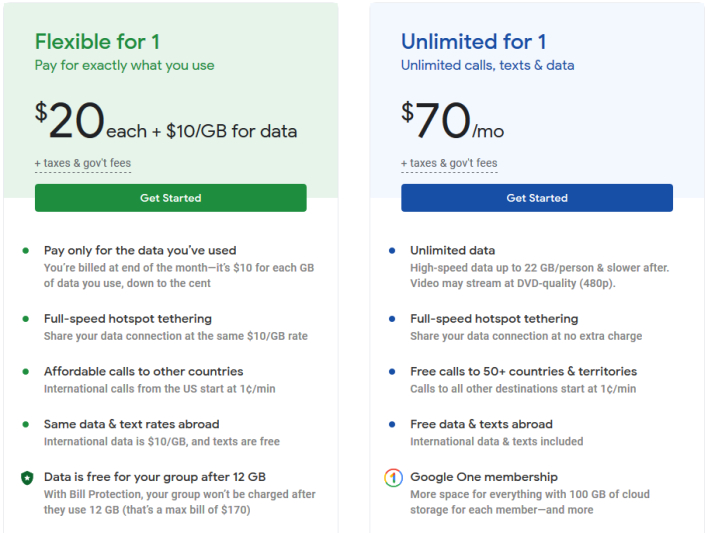Screen dimensions: 708x533
Task: Click Full-speed hotspot tethering in Unlimited plan
Action: pos(494,319)
